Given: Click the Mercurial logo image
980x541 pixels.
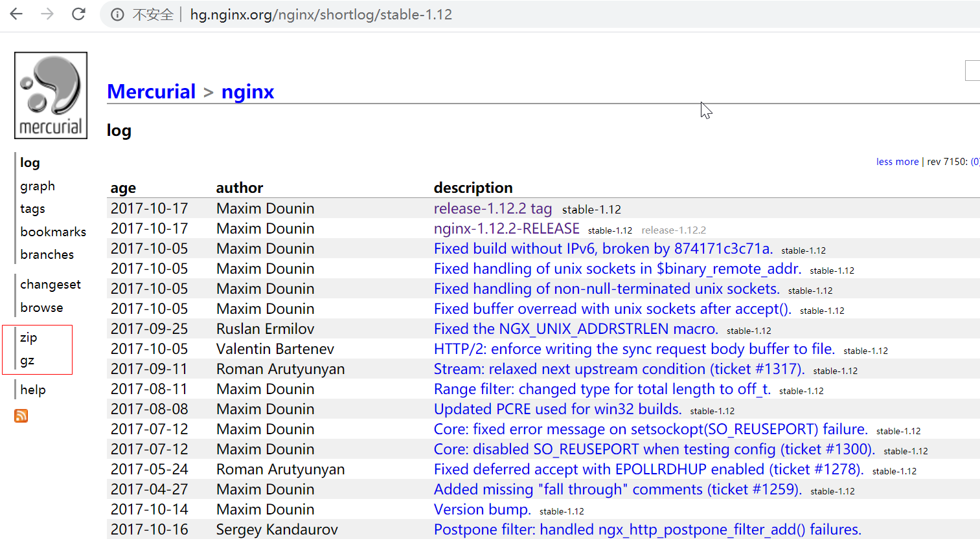Looking at the screenshot, I should [x=51, y=95].
